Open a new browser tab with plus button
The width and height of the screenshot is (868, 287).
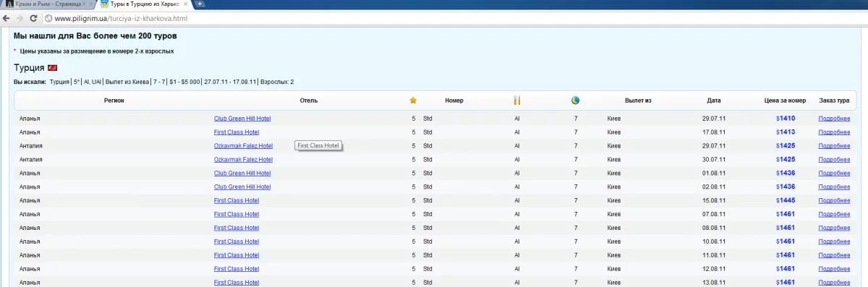coord(200,4)
